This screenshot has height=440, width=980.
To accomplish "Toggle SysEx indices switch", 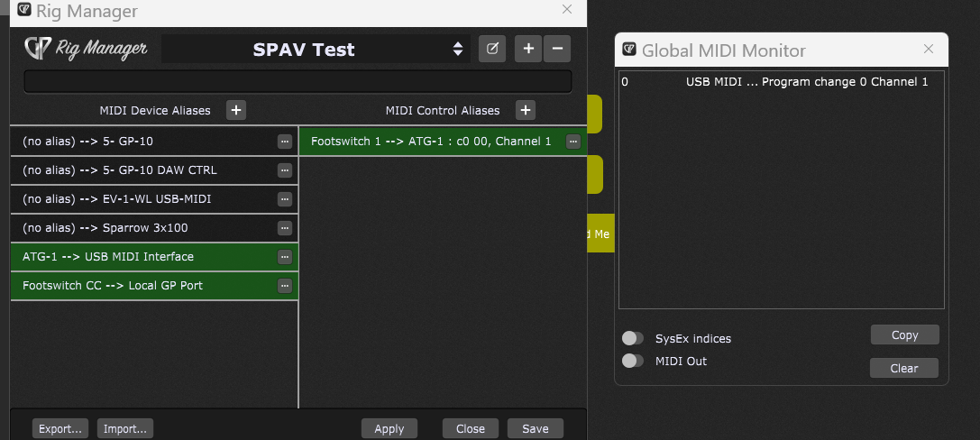I will click(633, 338).
